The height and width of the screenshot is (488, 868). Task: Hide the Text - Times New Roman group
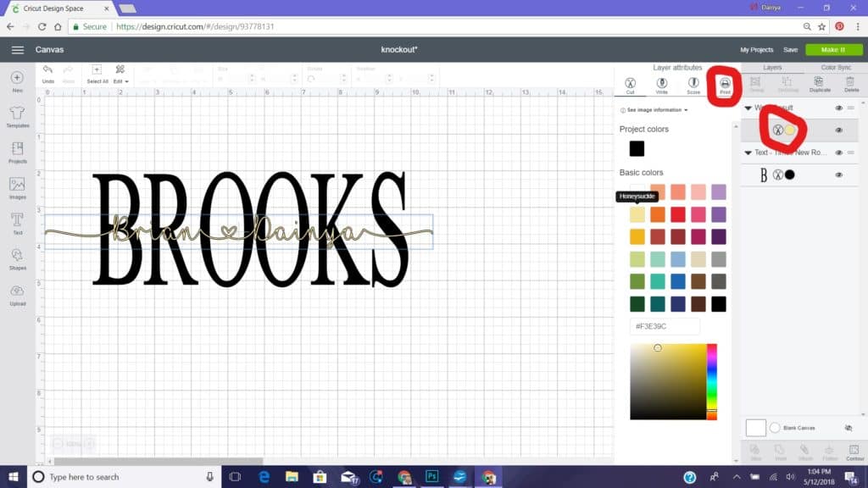click(x=838, y=152)
